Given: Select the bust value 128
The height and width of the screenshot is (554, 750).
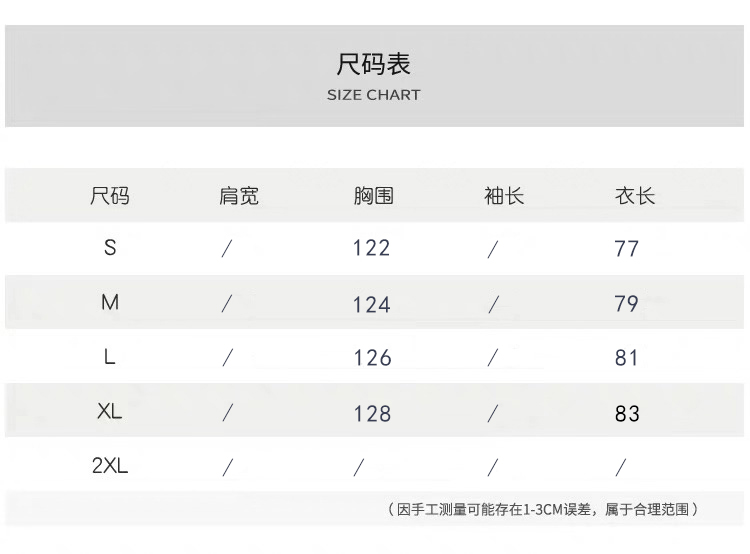Looking at the screenshot, I should (x=371, y=413).
